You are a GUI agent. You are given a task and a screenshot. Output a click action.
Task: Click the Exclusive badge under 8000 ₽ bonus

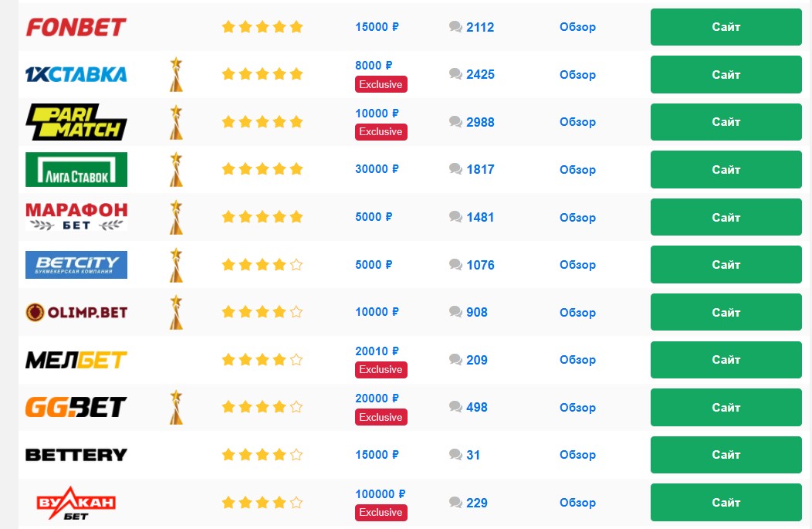point(381,84)
